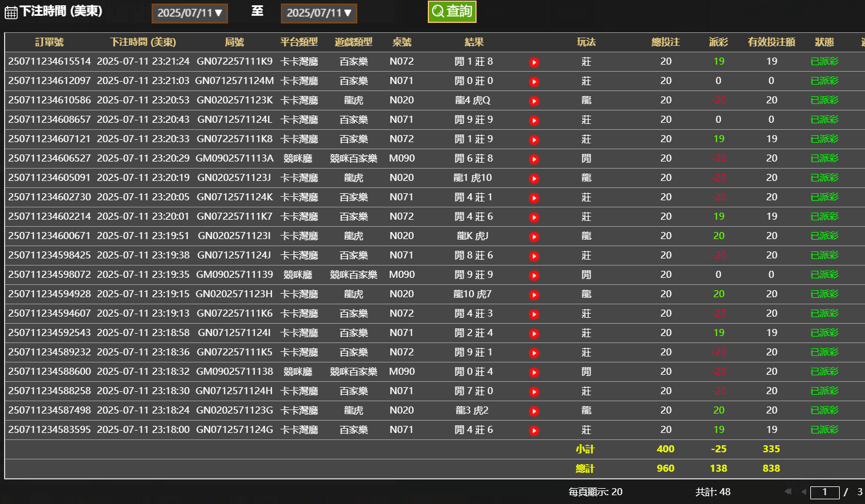Click the first-page double-arrow pagination icon
The height and width of the screenshot is (504, 865).
pyautogui.click(x=787, y=492)
